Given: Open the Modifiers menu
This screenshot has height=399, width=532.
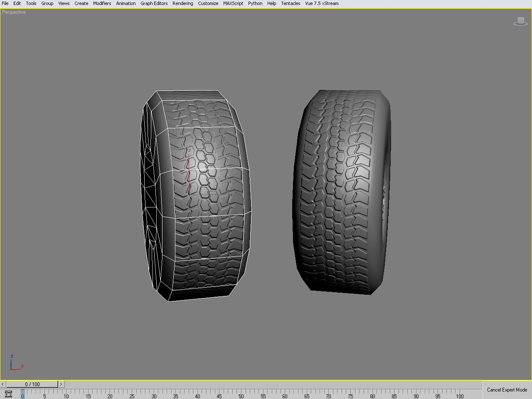Looking at the screenshot, I should point(102,3).
